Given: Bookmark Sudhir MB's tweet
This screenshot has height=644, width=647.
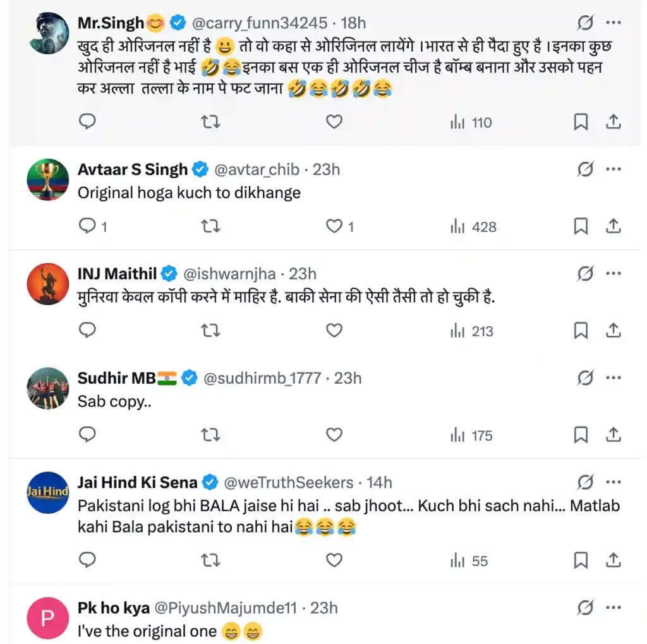Looking at the screenshot, I should (x=580, y=435).
